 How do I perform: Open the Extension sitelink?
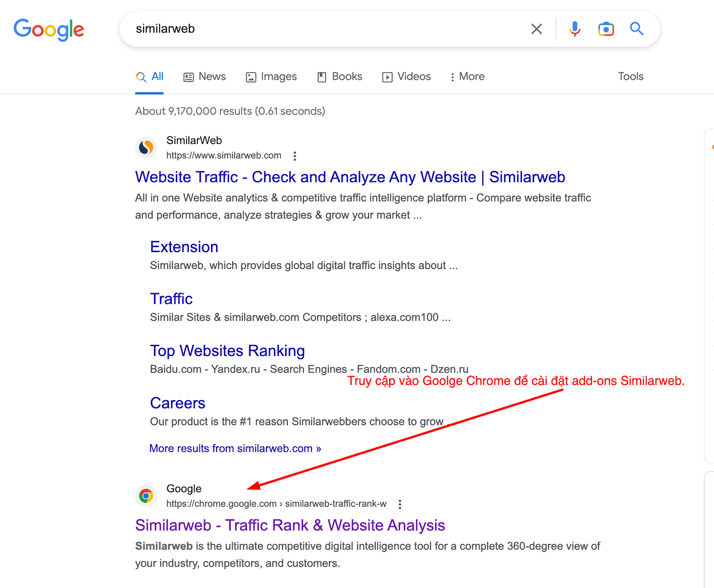click(x=184, y=247)
